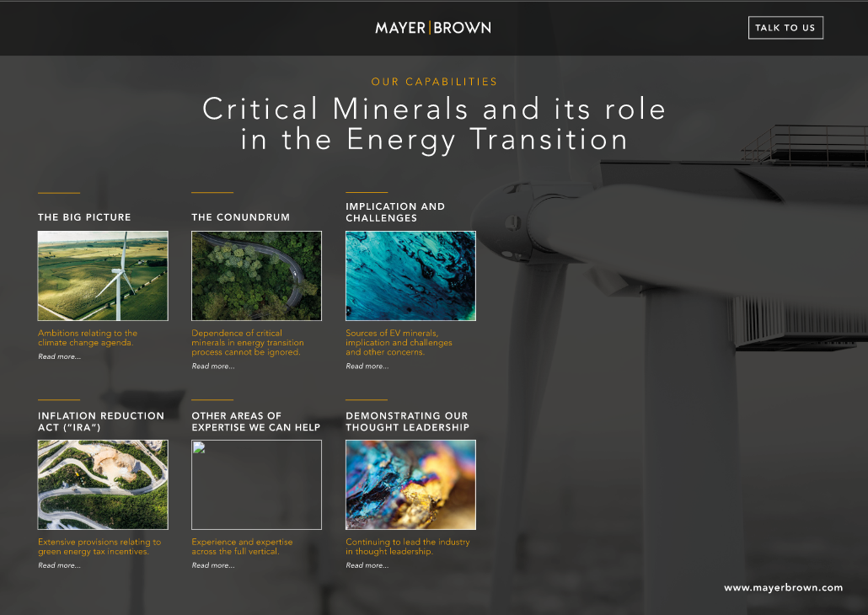Select the Inflation Reduction Act ("IRA") heading
Image resolution: width=868 pixels, height=615 pixels.
101,421
